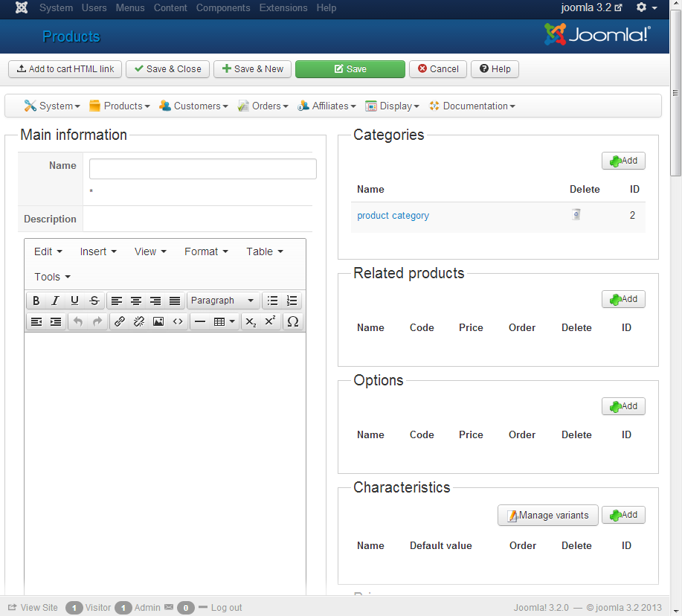The width and height of the screenshot is (682, 616).
Task: Toggle bold formatting in the editor
Action: (36, 301)
